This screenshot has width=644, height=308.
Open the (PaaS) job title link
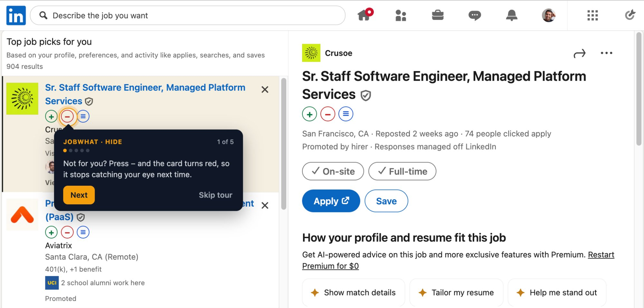(x=59, y=217)
